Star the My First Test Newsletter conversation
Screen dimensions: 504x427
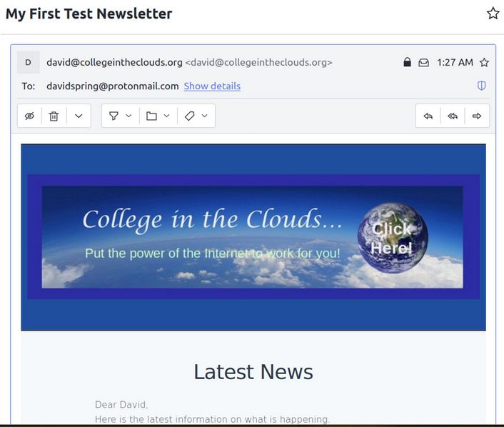(493, 14)
